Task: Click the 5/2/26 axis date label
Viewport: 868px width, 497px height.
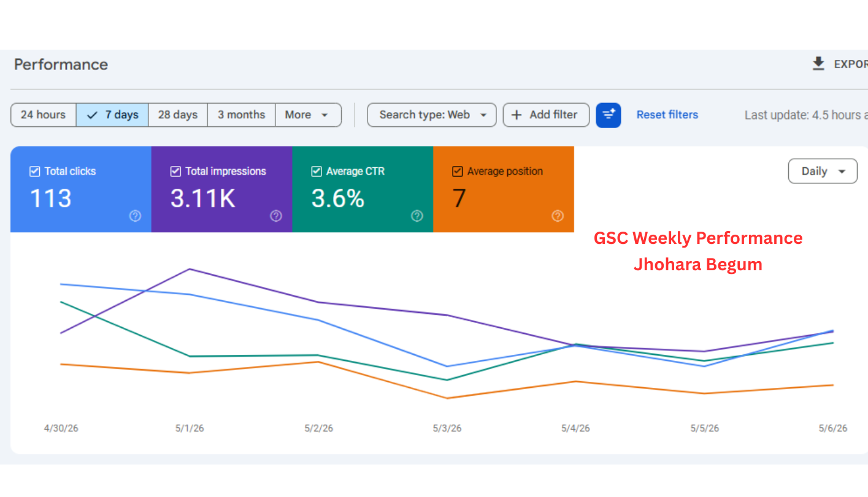Action: [318, 428]
